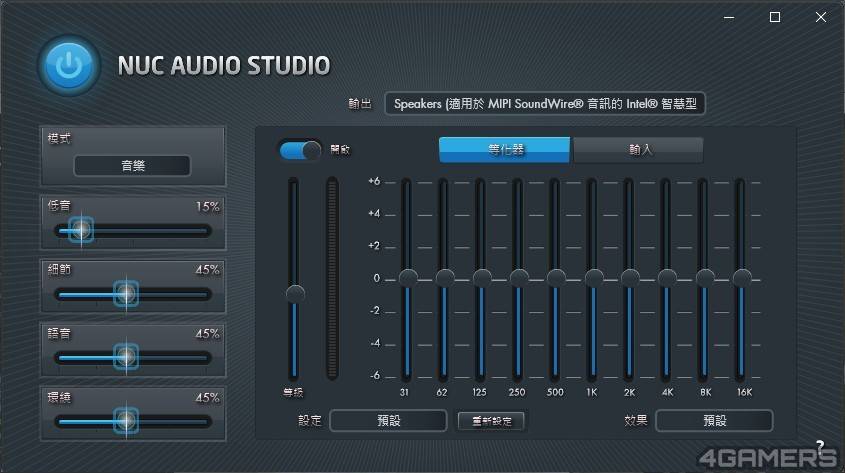Click the 62 Hz equalizer band knob
This screenshot has height=473, width=845.
445,278
